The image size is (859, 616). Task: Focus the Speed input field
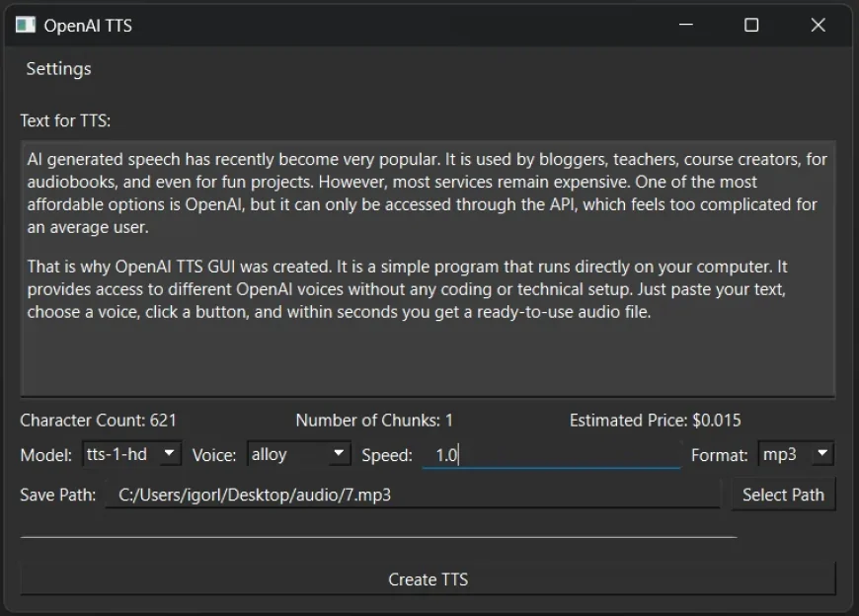pos(552,454)
